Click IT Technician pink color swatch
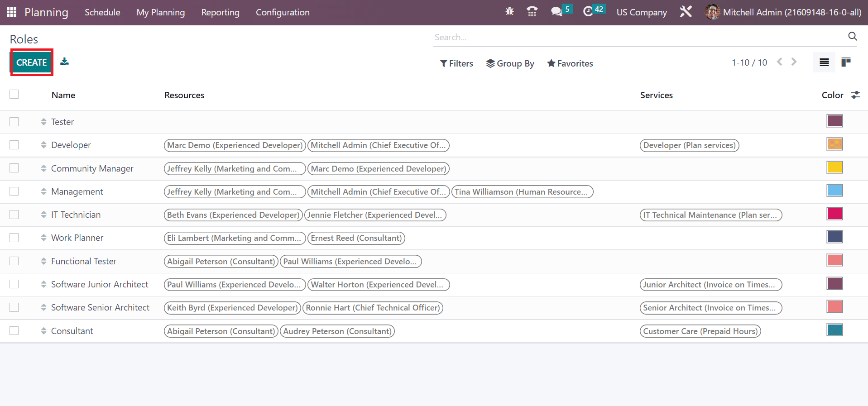Image resolution: width=868 pixels, height=406 pixels. 834,214
